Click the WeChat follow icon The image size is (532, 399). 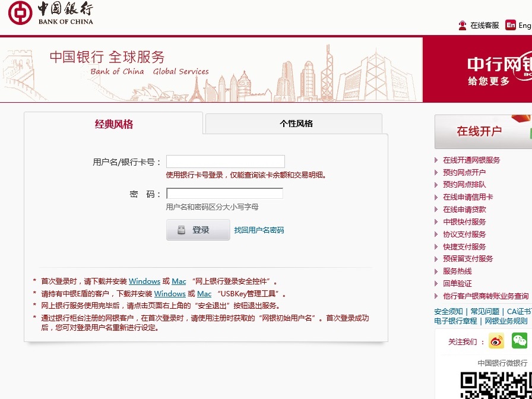pos(520,341)
